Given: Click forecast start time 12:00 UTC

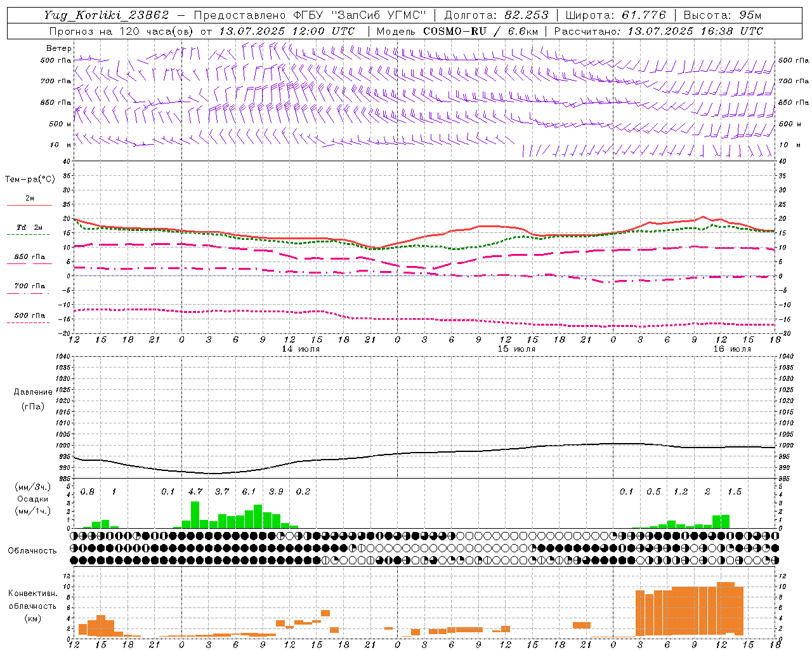Looking at the screenshot, I should pyautogui.click(x=323, y=31).
